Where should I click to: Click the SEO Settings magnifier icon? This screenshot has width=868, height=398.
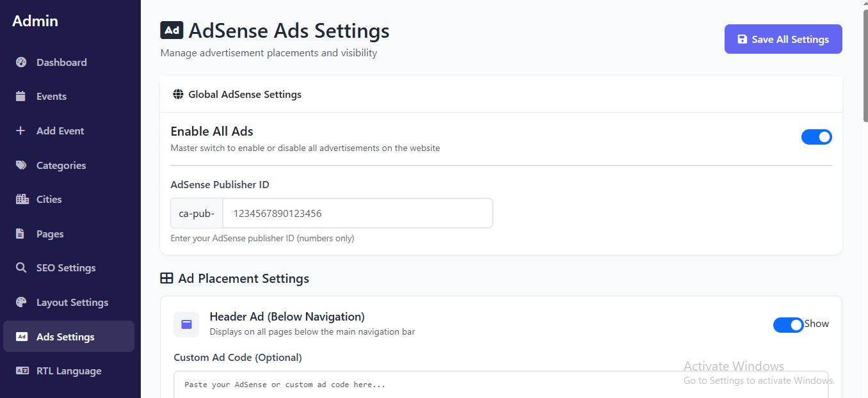pos(21,268)
